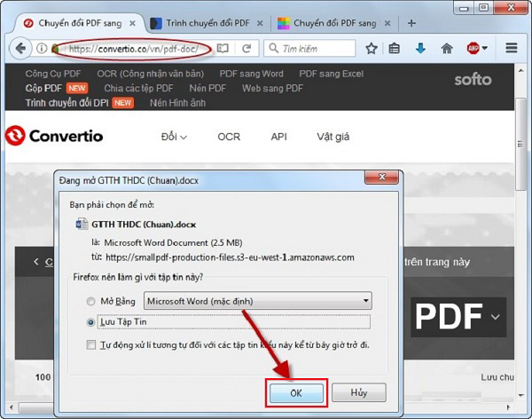Bookmark this page with star icon

click(372, 48)
